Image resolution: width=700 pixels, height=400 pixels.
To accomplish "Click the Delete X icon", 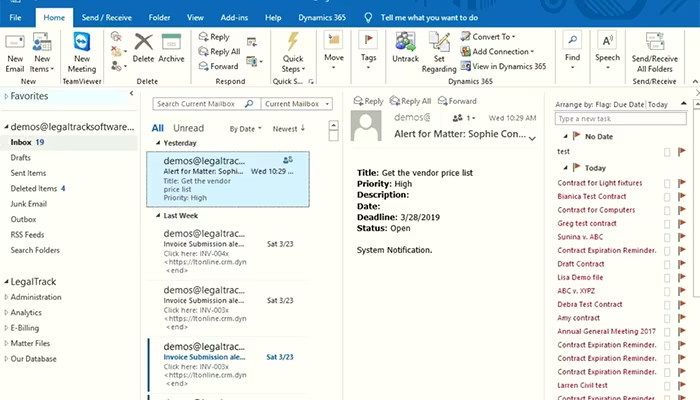I will coord(143,42).
